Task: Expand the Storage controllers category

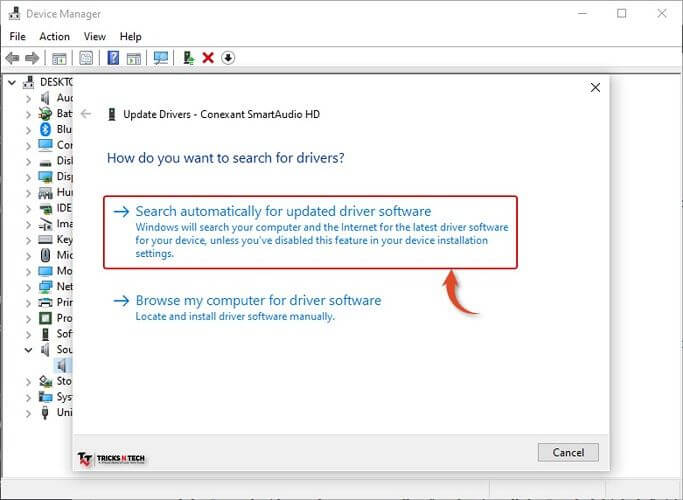Action: [28, 382]
